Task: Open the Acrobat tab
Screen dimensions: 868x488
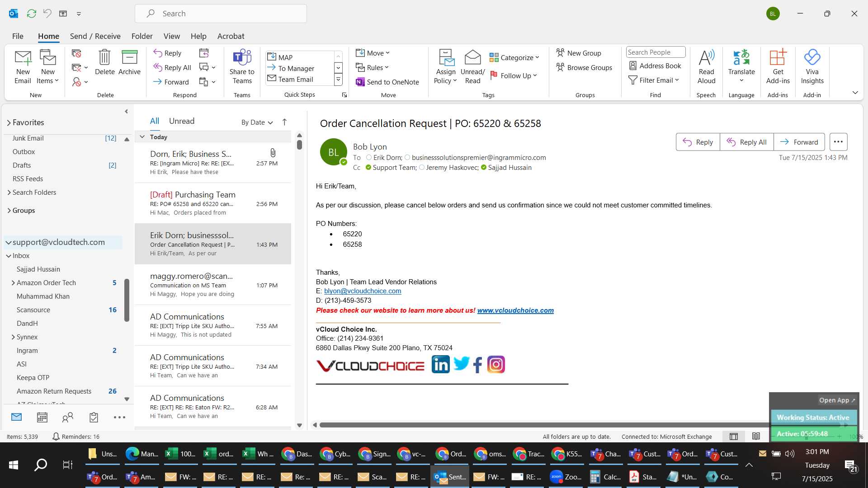Action: tap(231, 36)
